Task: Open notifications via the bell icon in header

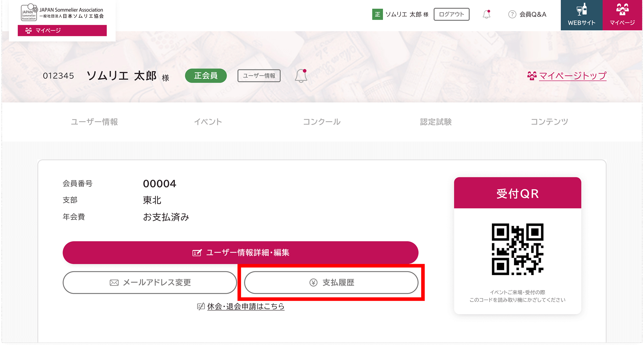Action: pyautogui.click(x=486, y=14)
